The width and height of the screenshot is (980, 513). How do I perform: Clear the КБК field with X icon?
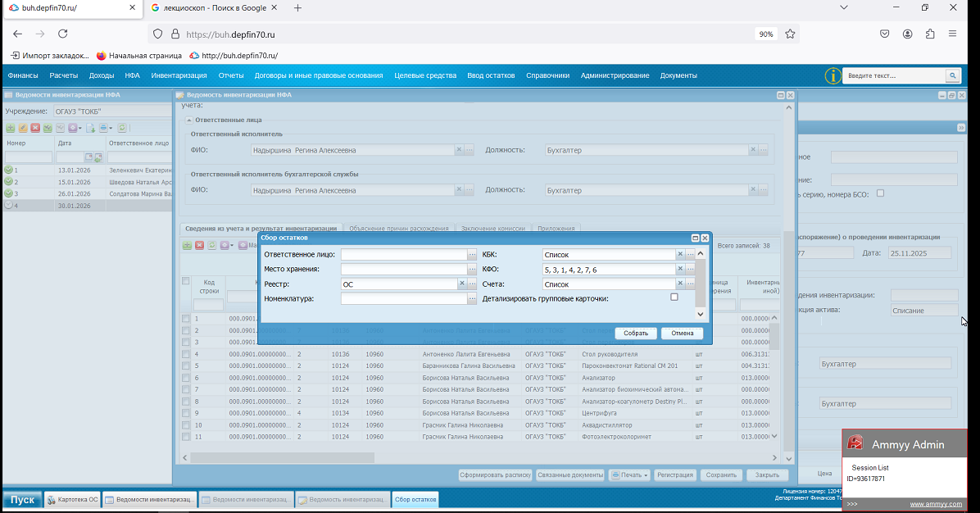[679, 255]
